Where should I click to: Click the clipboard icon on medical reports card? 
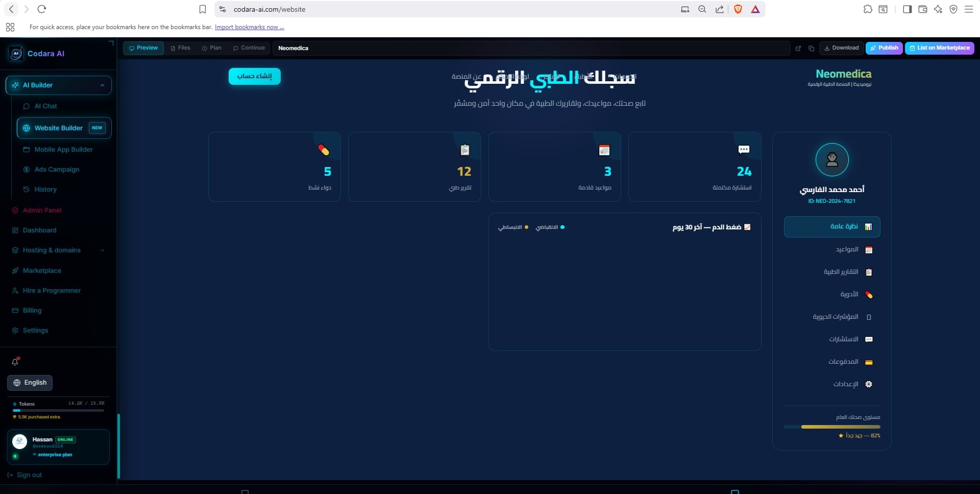465,150
